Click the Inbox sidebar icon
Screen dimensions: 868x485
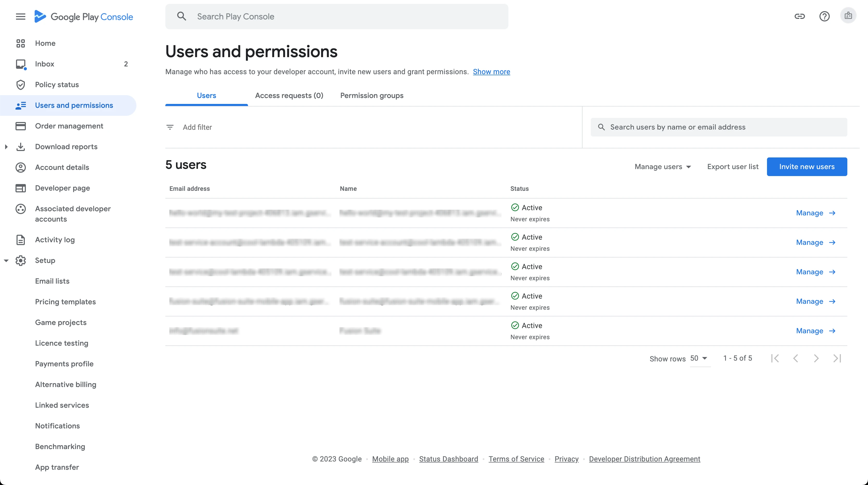coord(21,64)
